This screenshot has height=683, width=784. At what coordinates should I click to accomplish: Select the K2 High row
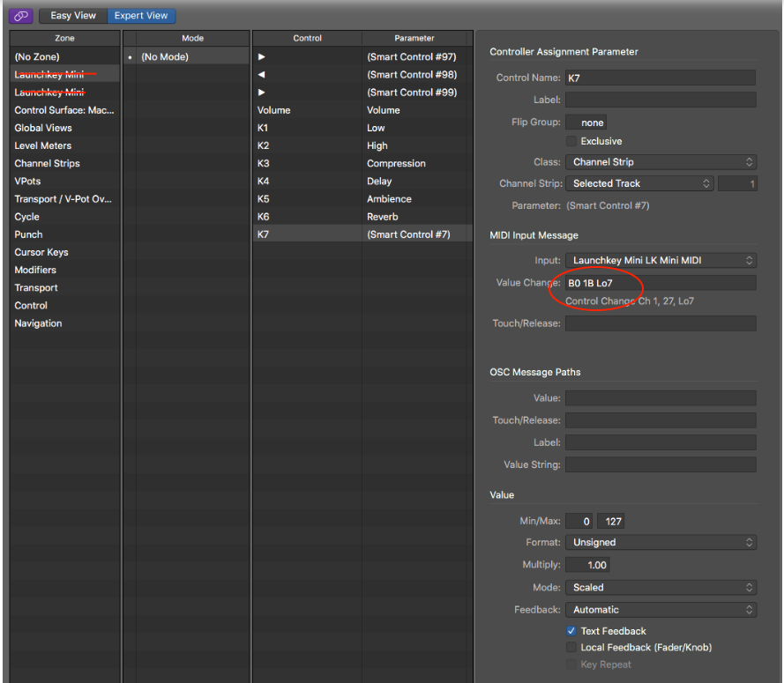[x=362, y=145]
